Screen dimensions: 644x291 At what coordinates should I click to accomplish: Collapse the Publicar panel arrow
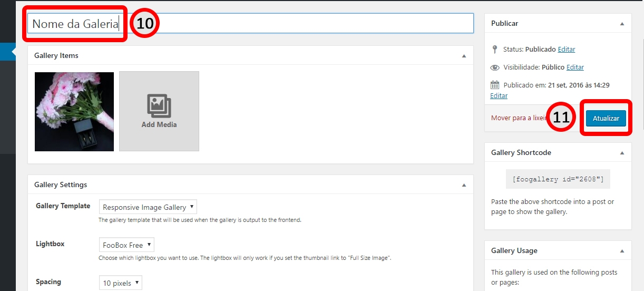pos(622,24)
